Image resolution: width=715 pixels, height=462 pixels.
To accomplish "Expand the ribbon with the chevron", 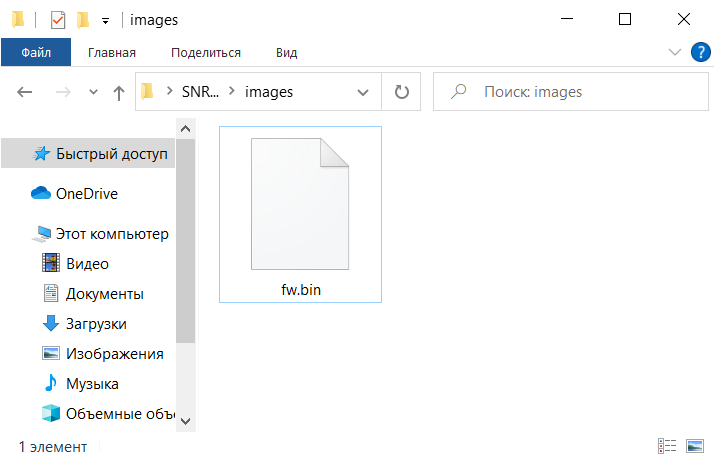I will point(675,52).
